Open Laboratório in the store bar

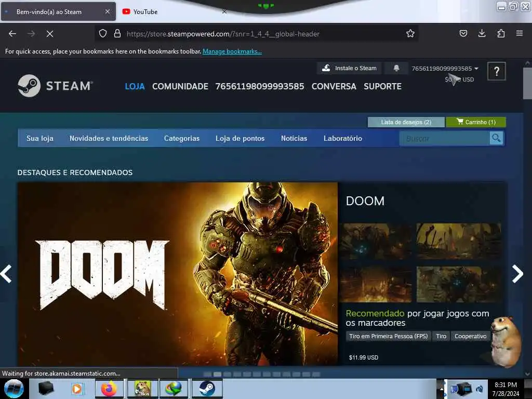[343, 138]
